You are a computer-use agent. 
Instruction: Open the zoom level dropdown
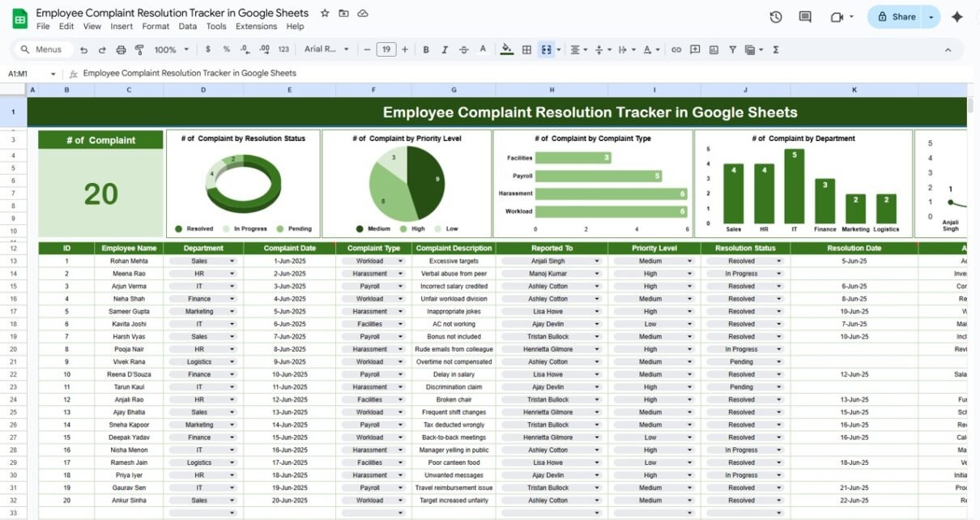tap(170, 49)
